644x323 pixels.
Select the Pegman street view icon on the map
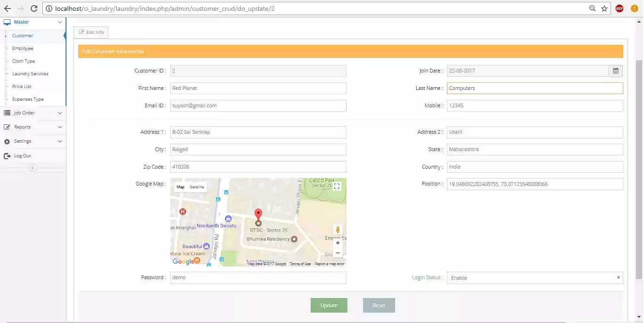coord(338,229)
